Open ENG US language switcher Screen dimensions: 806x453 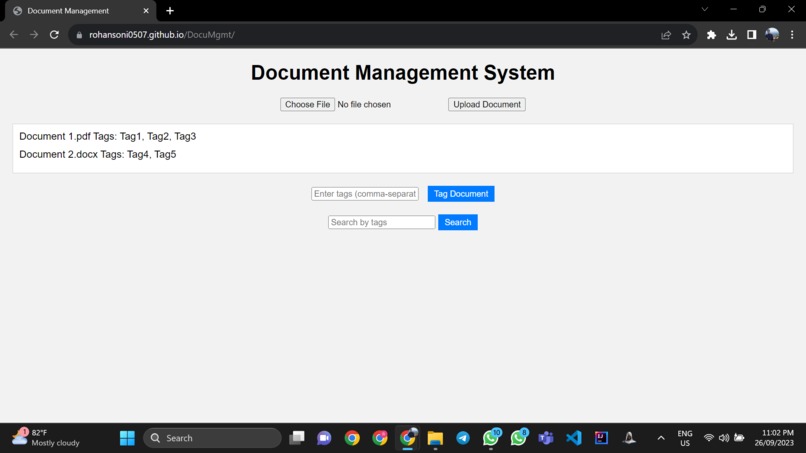click(x=685, y=438)
